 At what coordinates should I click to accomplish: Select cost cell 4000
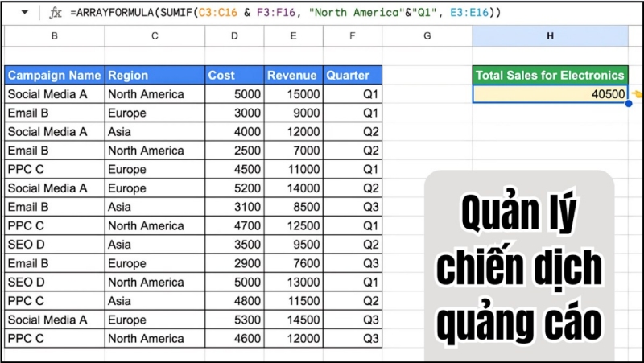(234, 132)
